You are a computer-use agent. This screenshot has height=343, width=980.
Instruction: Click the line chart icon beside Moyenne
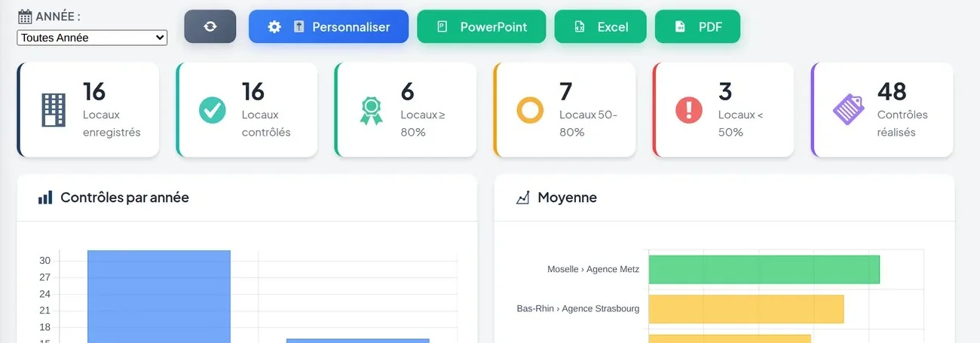[522, 198]
